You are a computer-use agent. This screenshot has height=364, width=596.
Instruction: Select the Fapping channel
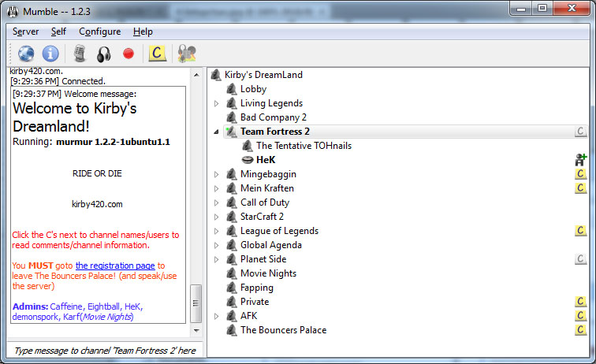tap(256, 288)
